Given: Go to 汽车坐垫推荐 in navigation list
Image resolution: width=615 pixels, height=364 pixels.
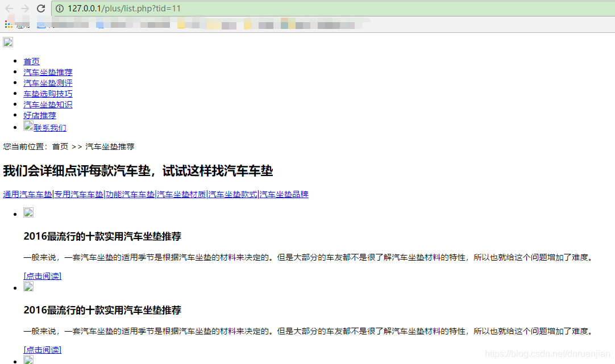Looking at the screenshot, I should pos(48,72).
